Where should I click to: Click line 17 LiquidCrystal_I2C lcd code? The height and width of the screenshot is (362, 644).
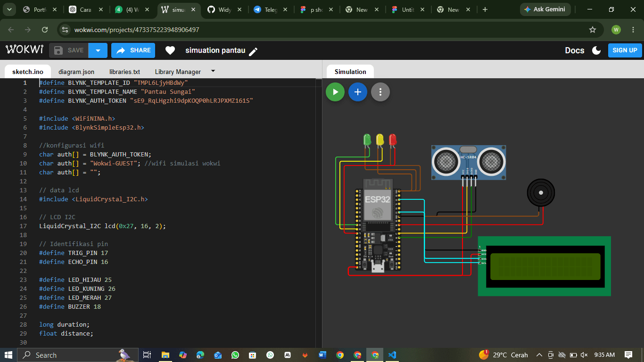pyautogui.click(x=103, y=226)
